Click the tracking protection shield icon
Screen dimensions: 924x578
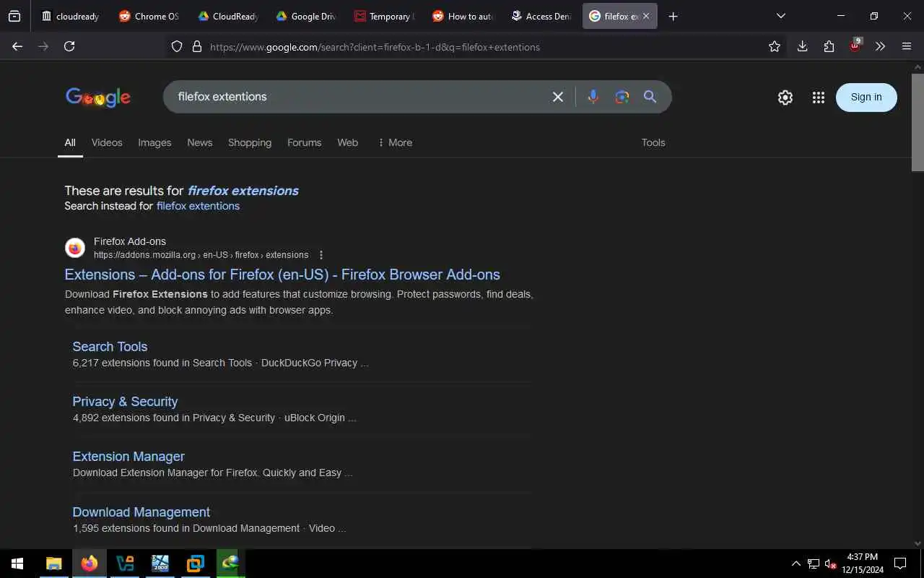click(x=177, y=47)
